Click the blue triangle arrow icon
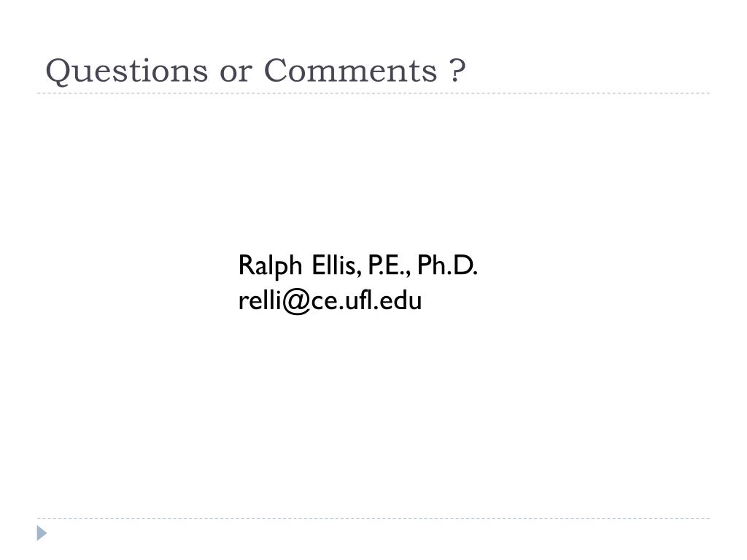This screenshot has height=560, width=747. tap(42, 533)
